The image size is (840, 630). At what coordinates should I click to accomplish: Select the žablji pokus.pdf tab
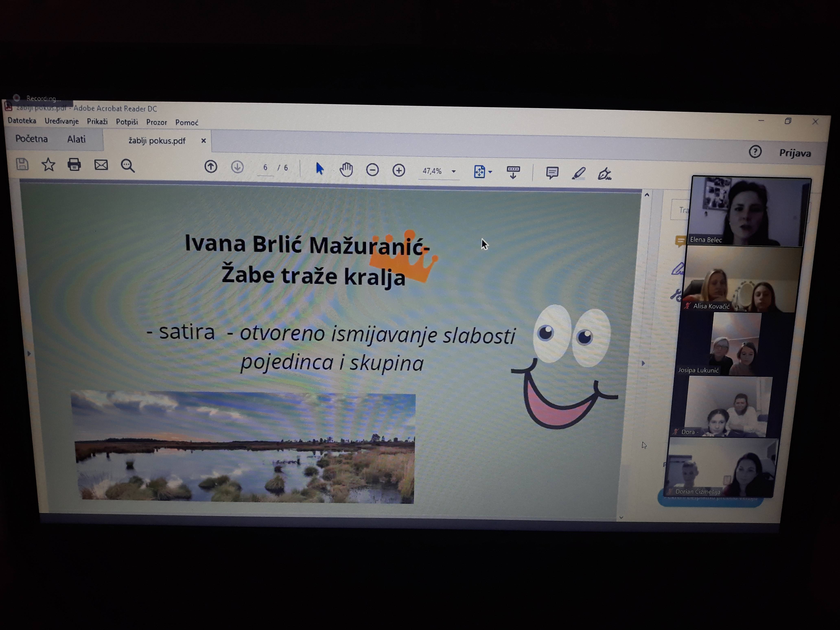click(x=157, y=141)
